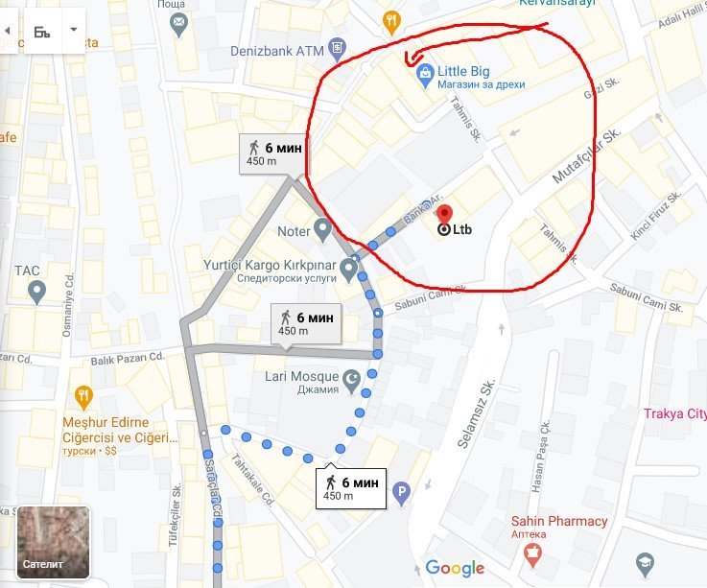This screenshot has height=588, width=707.
Task: Select the Meşhur Edirne Ciğercisi restaurant marker
Action: pyautogui.click(x=82, y=398)
